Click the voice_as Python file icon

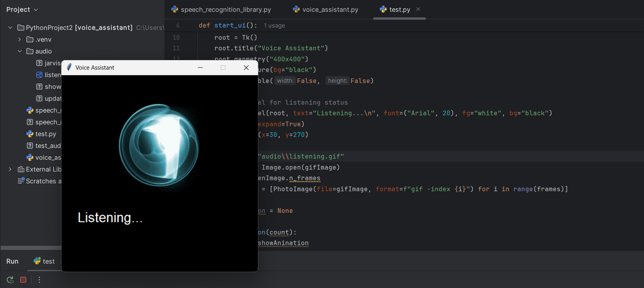point(30,157)
